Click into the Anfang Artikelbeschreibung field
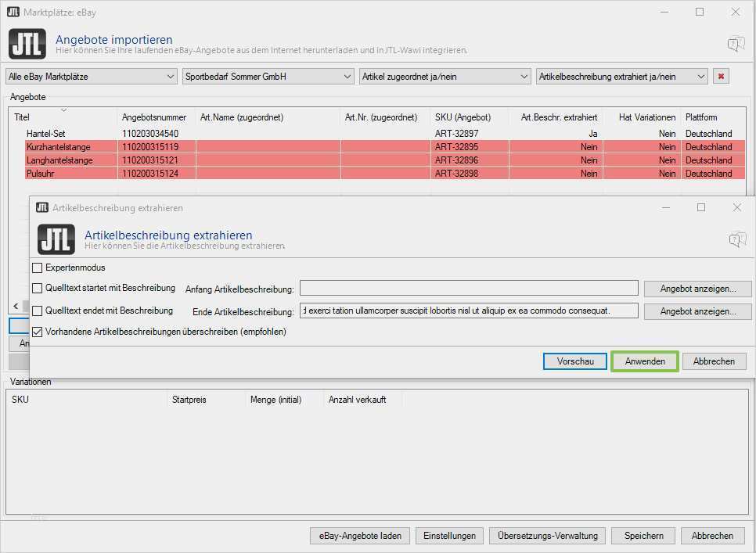The height and width of the screenshot is (553, 756). [469, 288]
